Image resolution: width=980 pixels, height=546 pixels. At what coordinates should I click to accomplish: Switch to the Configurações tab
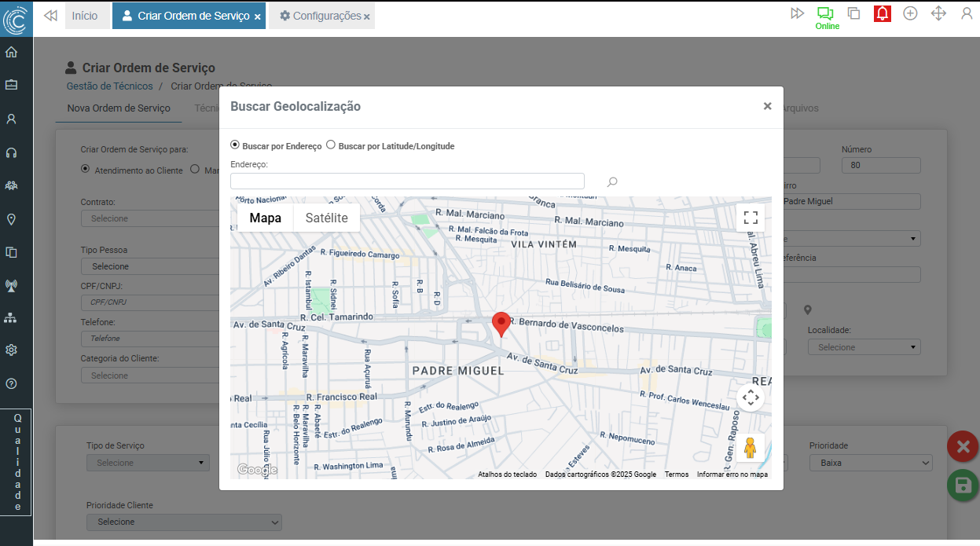(x=321, y=16)
